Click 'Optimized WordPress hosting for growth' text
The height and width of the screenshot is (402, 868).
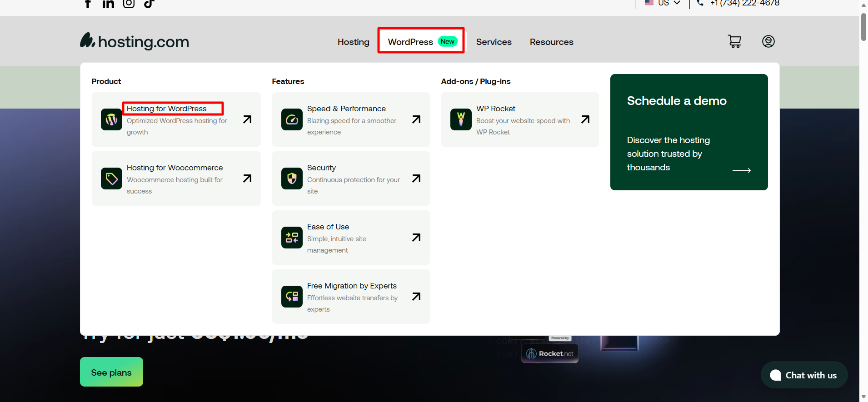pos(177,126)
